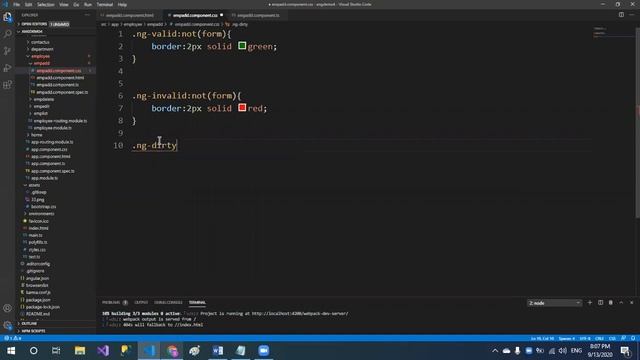
Task: Open package.json in the explorer
Action: tap(38, 300)
